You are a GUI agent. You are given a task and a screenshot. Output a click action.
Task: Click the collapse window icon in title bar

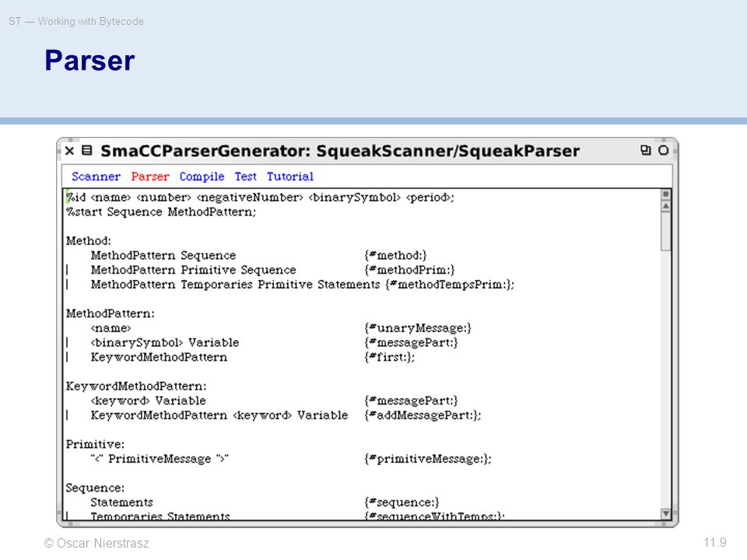[646, 150]
